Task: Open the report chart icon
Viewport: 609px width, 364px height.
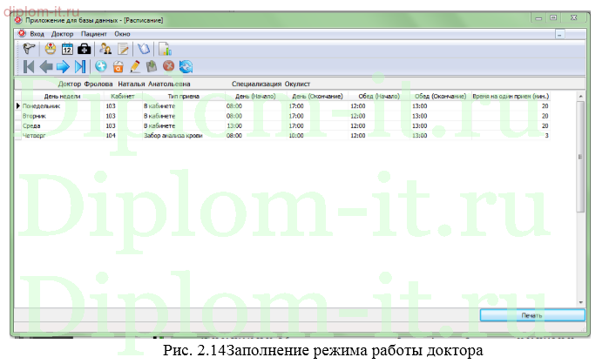Action: 165,49
